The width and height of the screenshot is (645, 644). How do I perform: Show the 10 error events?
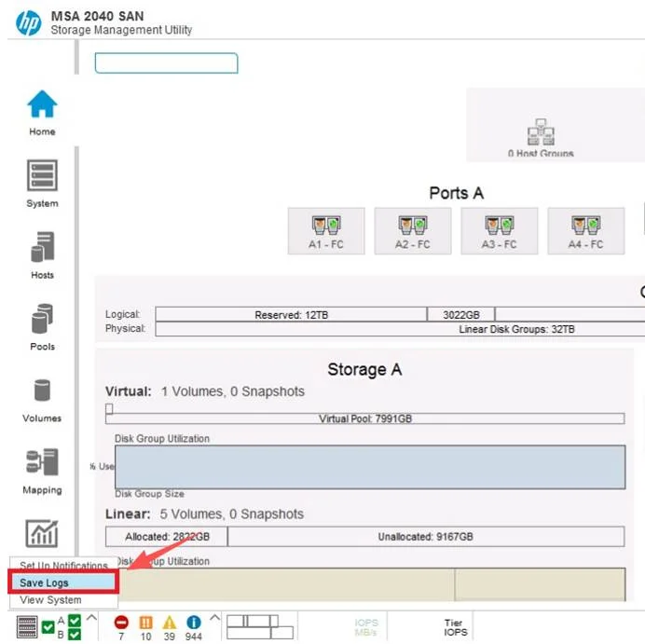[146, 627]
